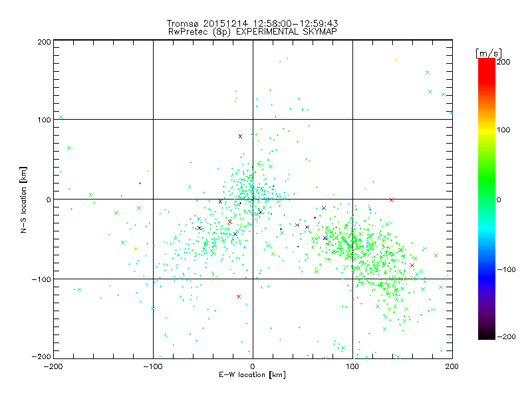Click the N-S axis "200" tick label
Viewport: 532px width, 399px height.
click(44, 42)
